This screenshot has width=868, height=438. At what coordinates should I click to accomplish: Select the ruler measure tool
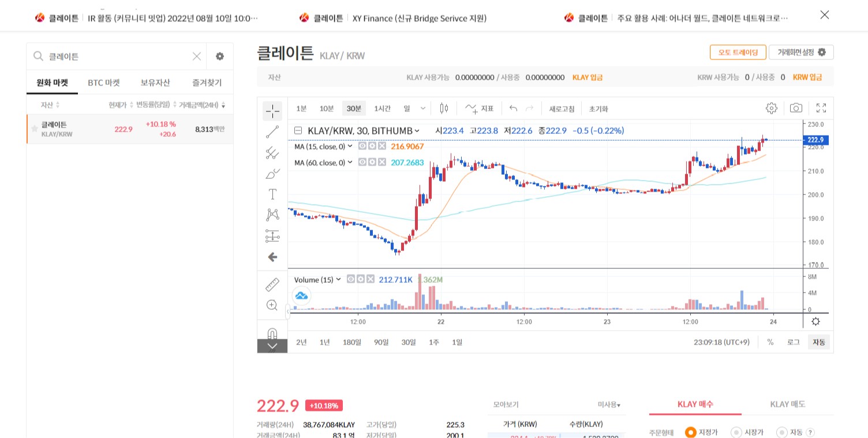[272, 284]
